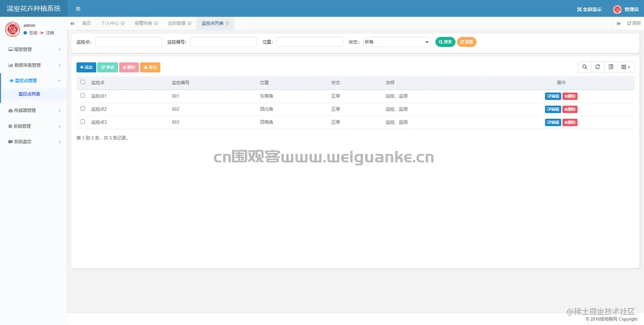Viewport: 644px width, 325px height.
Task: Click the pink 删除 toolbar button
Action: (129, 67)
